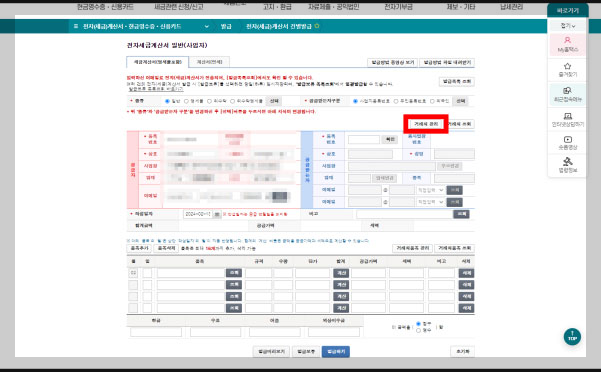Click 조회 button next to 비고 field
The width and height of the screenshot is (601, 372).
tap(461, 214)
